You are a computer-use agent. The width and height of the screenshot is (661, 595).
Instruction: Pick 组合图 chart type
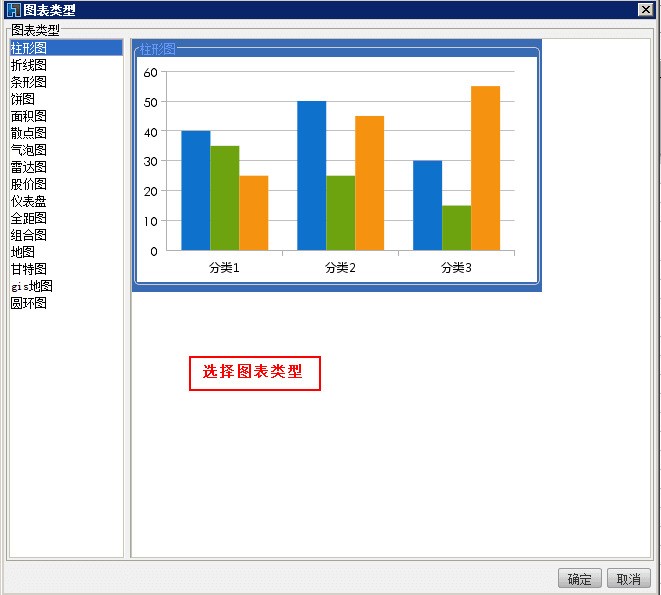[29, 235]
